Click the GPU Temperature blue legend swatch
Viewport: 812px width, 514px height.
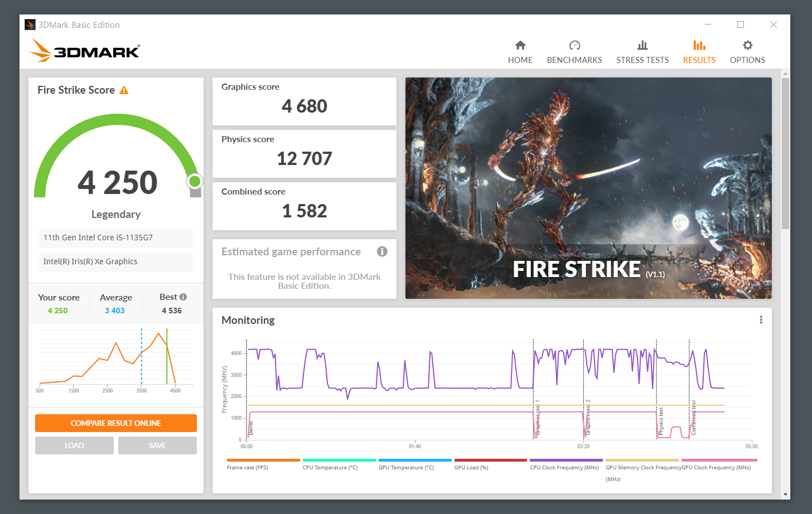coord(415,460)
